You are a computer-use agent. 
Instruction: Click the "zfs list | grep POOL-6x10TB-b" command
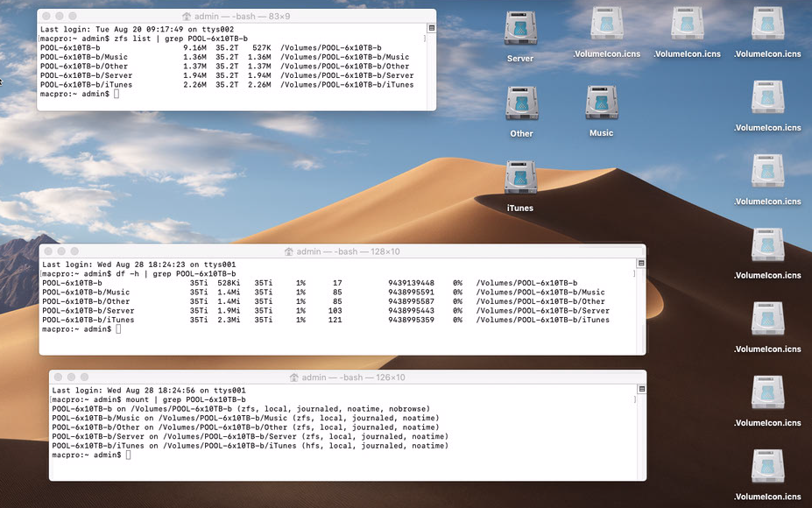(180, 39)
